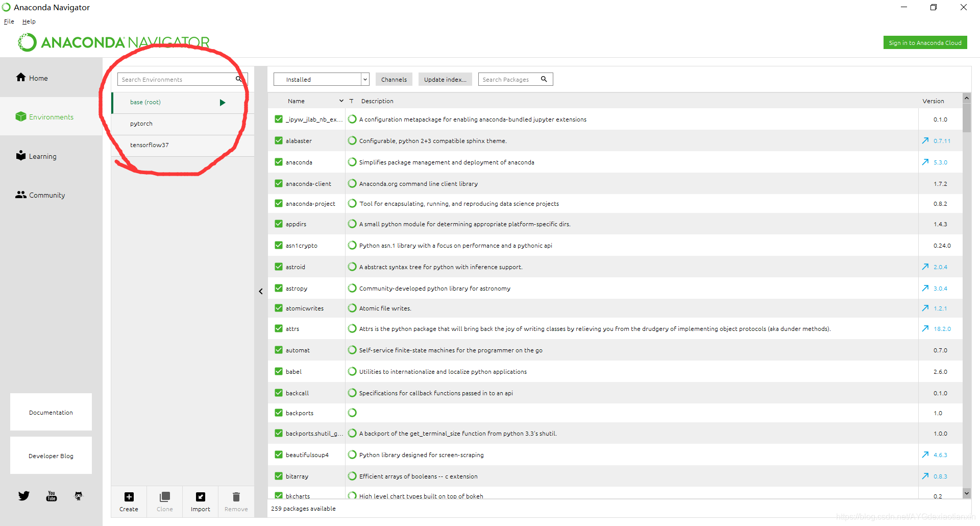The height and width of the screenshot is (526, 980).
Task: Click the Anaconda Navigator logo
Action: [x=114, y=42]
